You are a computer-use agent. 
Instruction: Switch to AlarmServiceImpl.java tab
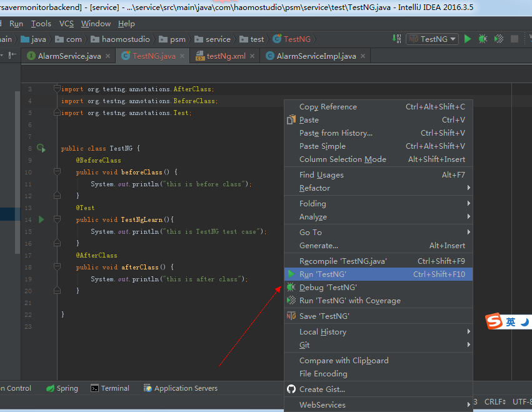316,56
